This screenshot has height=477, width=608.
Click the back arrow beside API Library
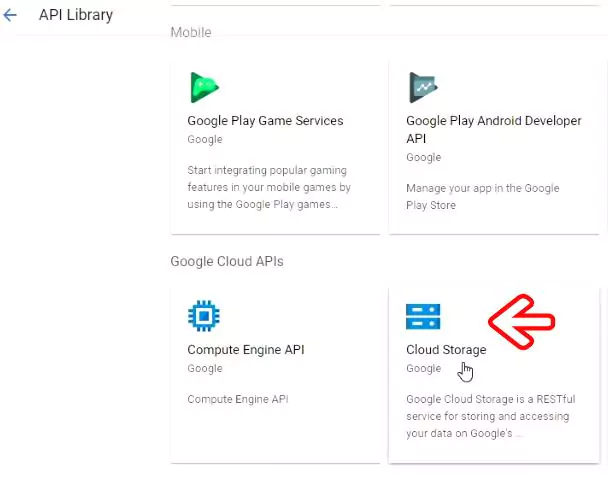11,16
